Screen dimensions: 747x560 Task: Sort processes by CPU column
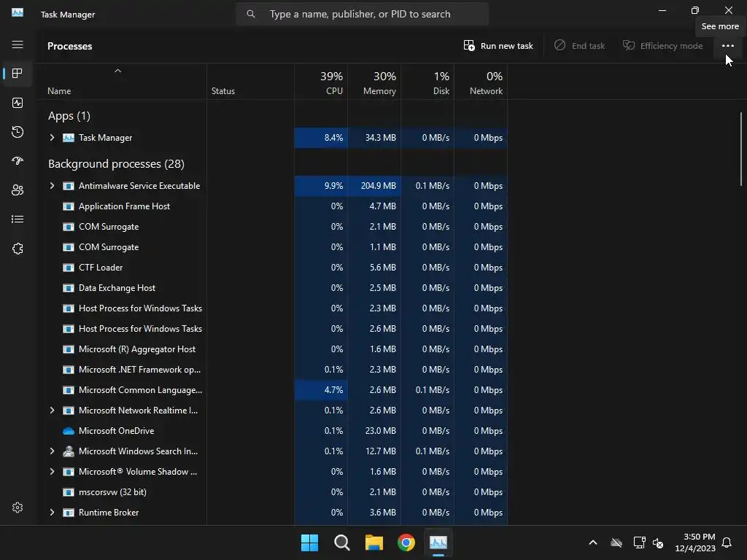pos(321,83)
